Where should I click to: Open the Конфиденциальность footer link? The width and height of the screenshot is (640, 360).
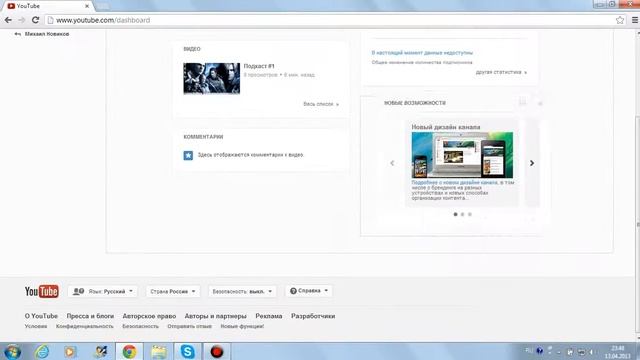pyautogui.click(x=85, y=326)
